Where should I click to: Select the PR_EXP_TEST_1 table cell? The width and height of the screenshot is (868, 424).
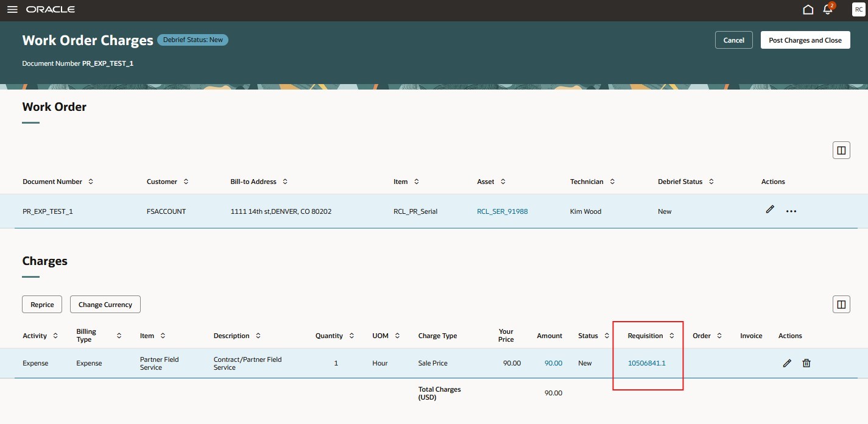point(48,211)
